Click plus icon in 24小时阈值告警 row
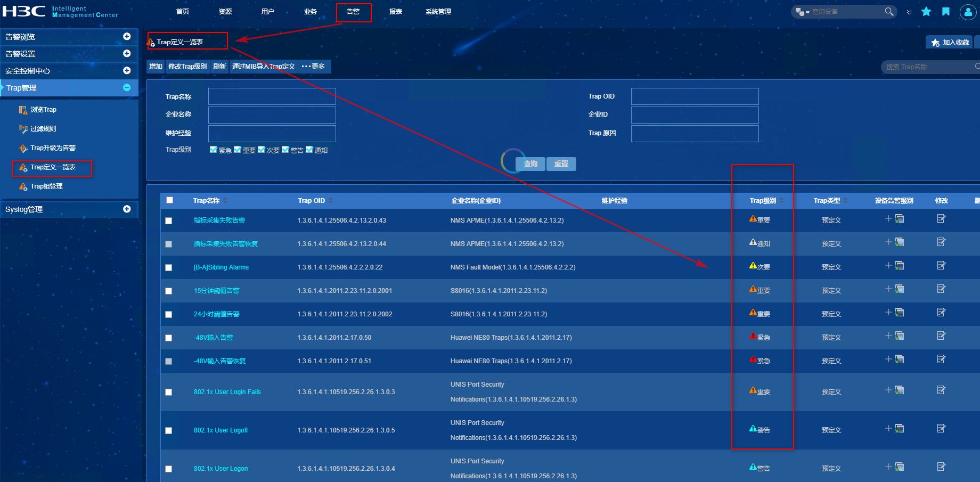Image resolution: width=980 pixels, height=482 pixels. click(x=888, y=312)
